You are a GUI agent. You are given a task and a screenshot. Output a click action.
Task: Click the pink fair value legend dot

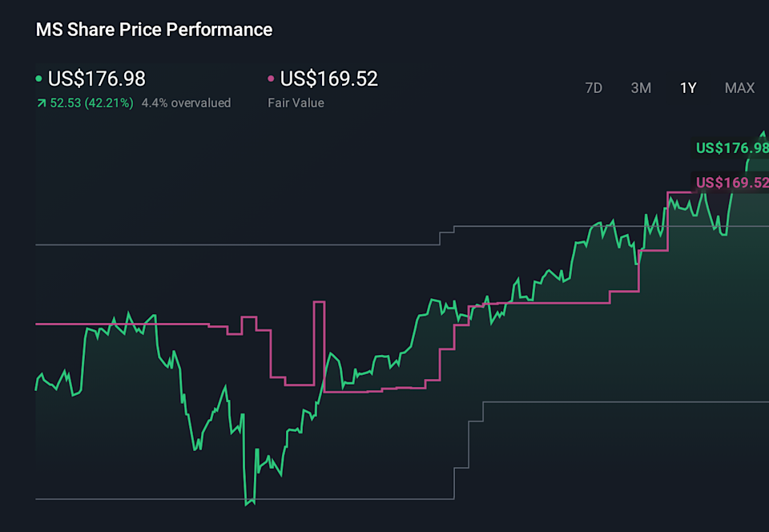[271, 79]
